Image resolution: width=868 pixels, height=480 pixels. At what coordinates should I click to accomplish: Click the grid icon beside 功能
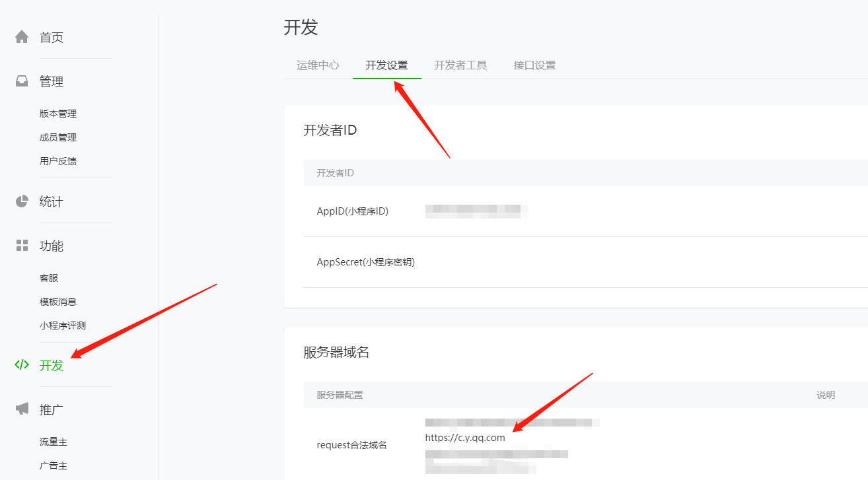(x=22, y=246)
